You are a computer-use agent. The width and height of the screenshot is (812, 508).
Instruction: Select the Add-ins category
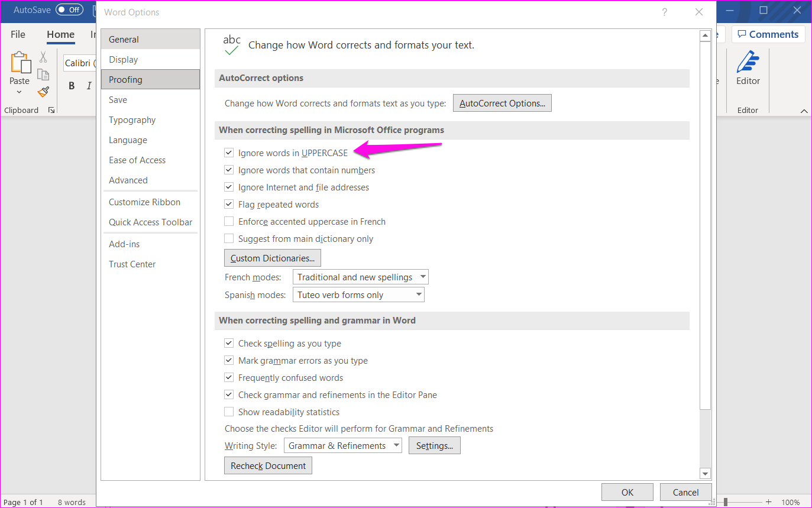coord(150,244)
